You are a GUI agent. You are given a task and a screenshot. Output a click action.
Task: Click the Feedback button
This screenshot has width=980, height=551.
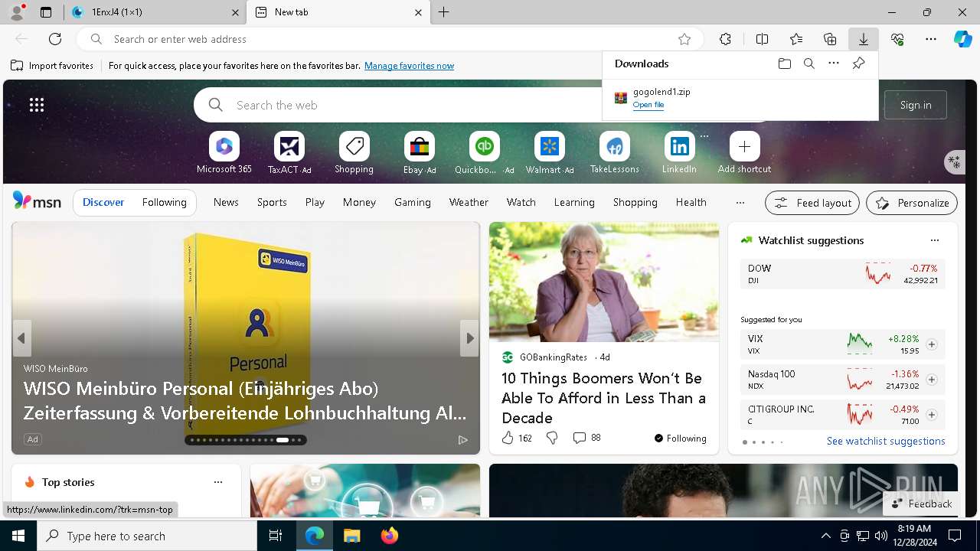coord(922,504)
